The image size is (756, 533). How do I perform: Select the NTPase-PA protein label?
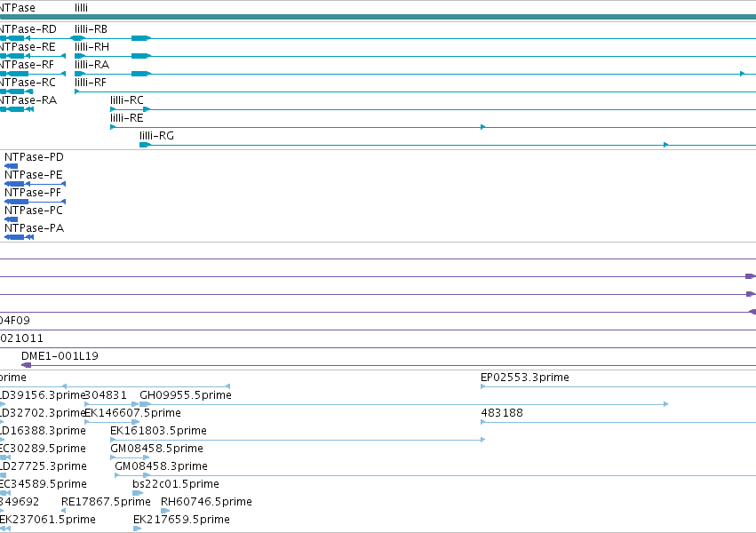(34, 228)
